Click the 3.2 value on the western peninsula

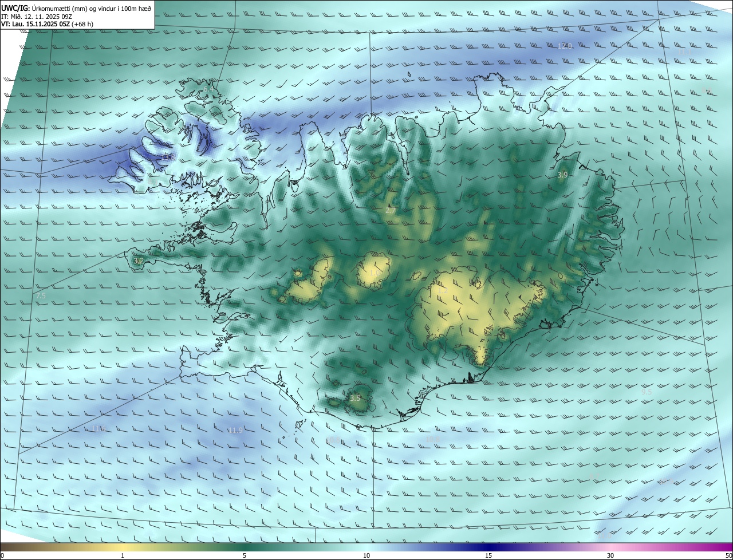139,261
